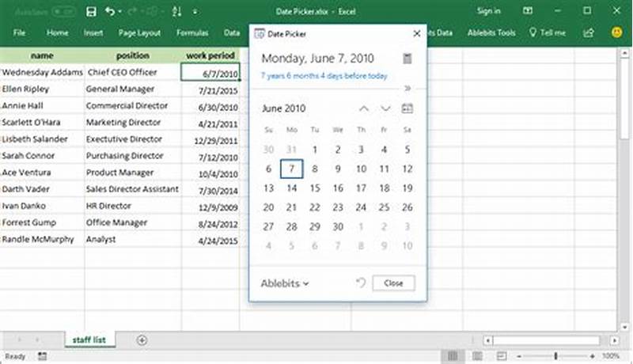This screenshot has height=364, width=633.
Task: Open the Ablebits dropdown in Date Picker
Action: point(285,283)
